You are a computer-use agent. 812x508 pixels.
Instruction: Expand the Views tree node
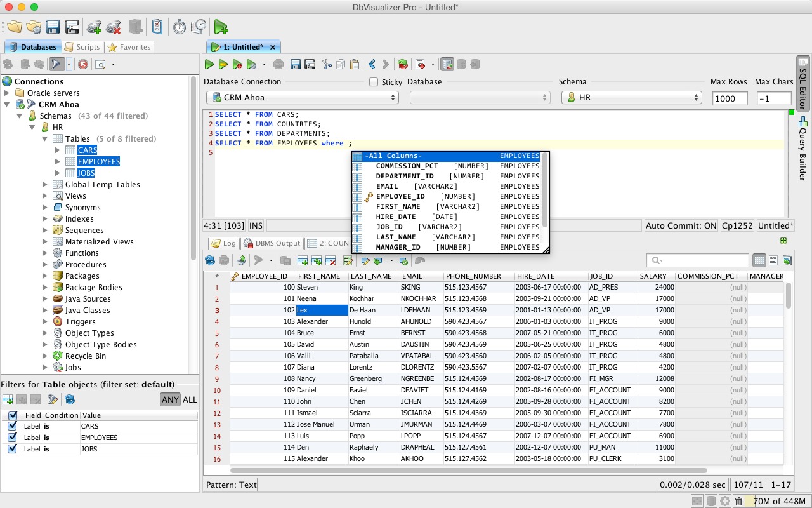[45, 196]
